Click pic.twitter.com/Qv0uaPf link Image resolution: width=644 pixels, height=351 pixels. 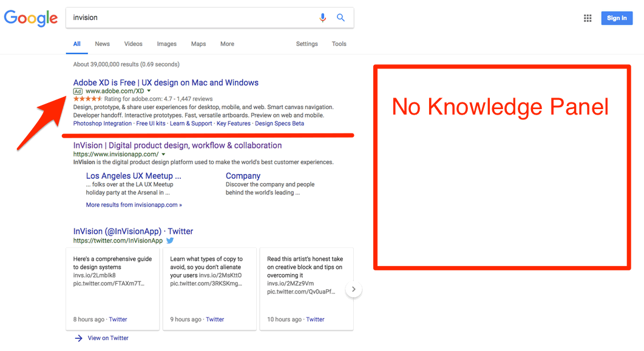click(301, 292)
